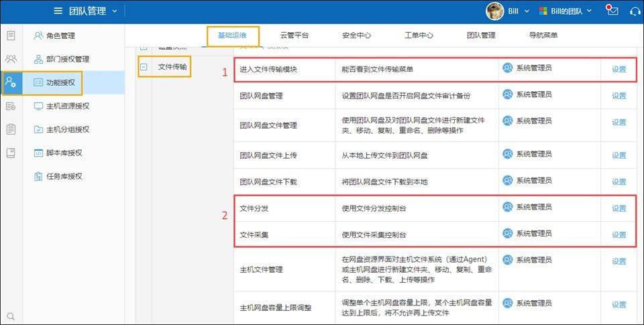Click the 主机资源授权 monitor icon

pos(38,106)
